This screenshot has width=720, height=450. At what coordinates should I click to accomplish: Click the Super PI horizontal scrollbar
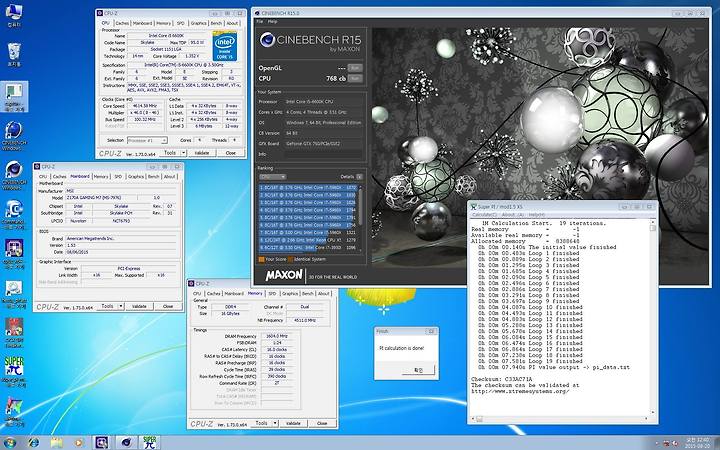pos(560,419)
